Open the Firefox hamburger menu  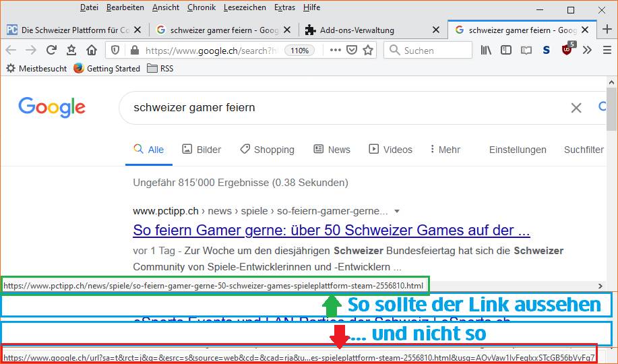tap(607, 50)
